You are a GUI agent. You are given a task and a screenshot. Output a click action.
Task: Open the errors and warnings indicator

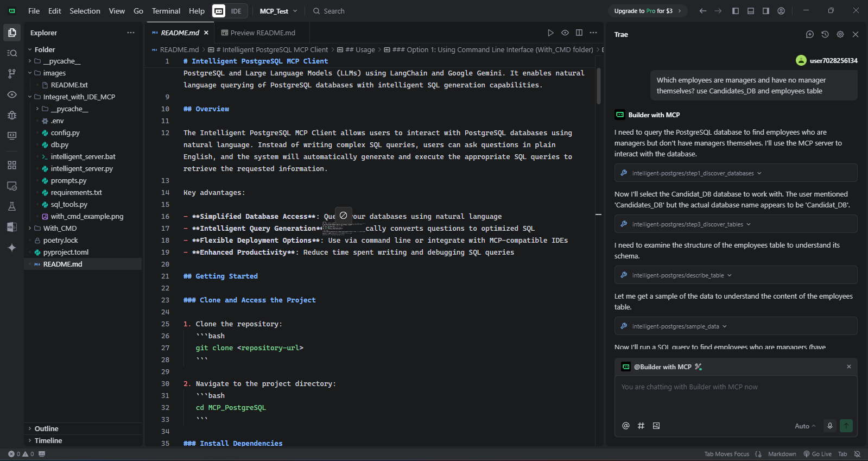(x=21, y=454)
